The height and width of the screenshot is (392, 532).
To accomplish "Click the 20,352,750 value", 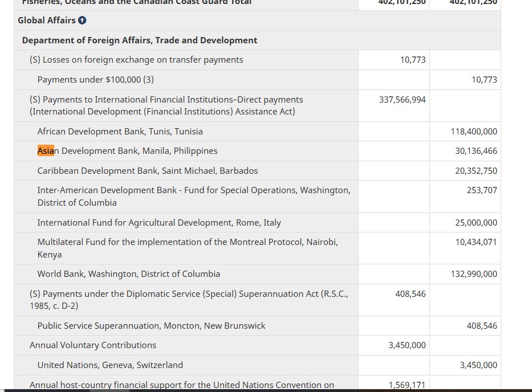I will [476, 170].
